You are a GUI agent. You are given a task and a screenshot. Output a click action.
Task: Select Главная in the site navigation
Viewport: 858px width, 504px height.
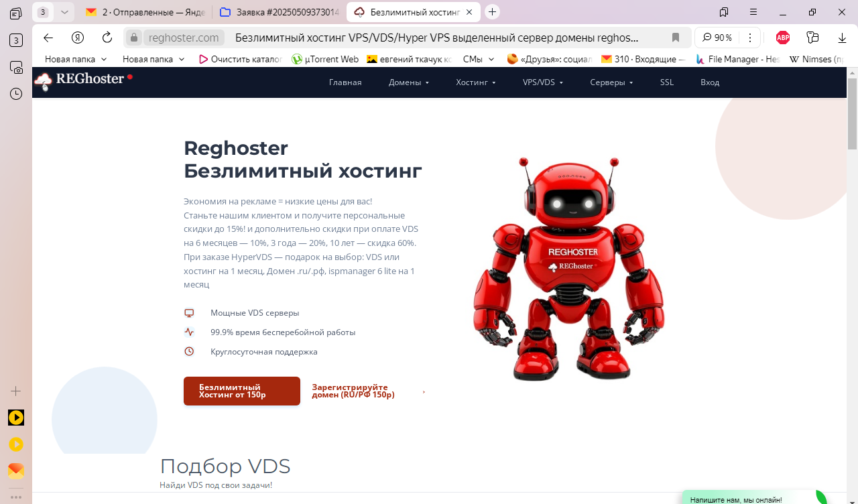[x=345, y=82]
